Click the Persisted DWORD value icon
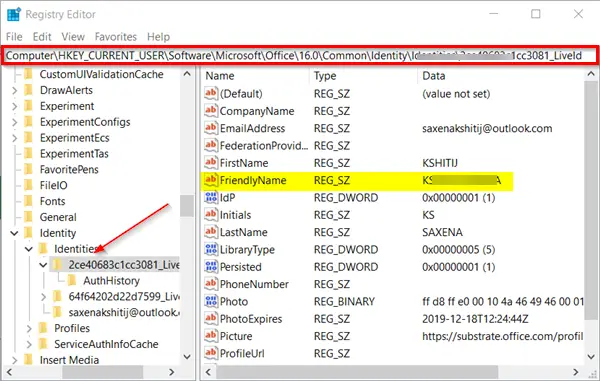600x381 pixels. point(211,267)
